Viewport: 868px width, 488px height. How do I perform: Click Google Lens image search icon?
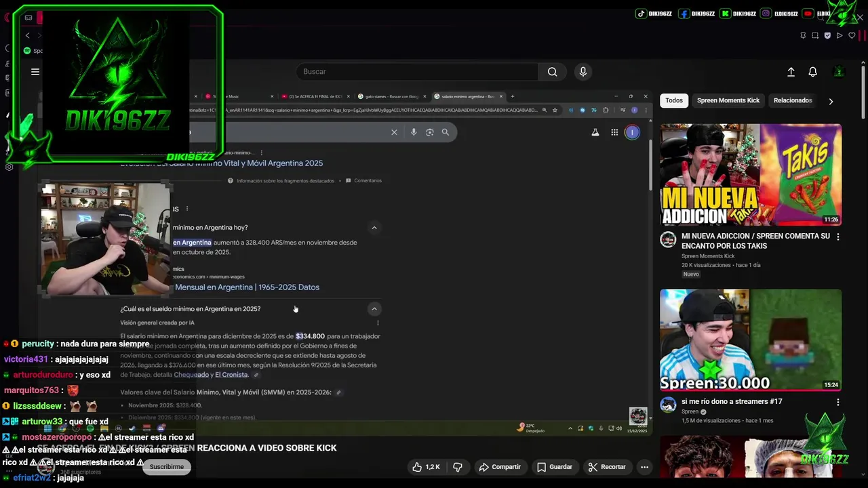[429, 132]
